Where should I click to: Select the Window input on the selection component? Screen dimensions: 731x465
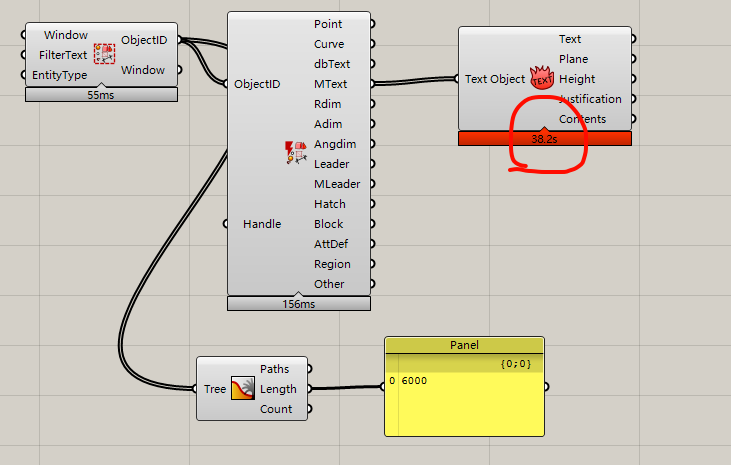(x=66, y=35)
